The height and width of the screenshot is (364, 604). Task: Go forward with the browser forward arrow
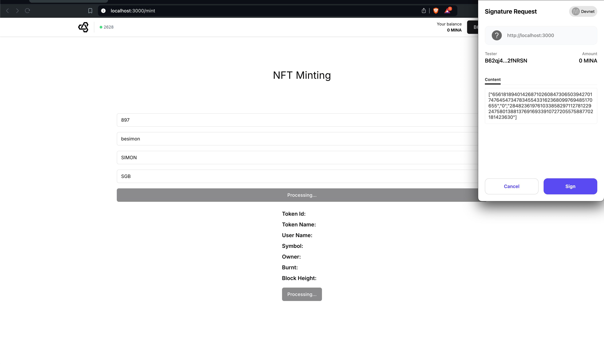pos(17,11)
